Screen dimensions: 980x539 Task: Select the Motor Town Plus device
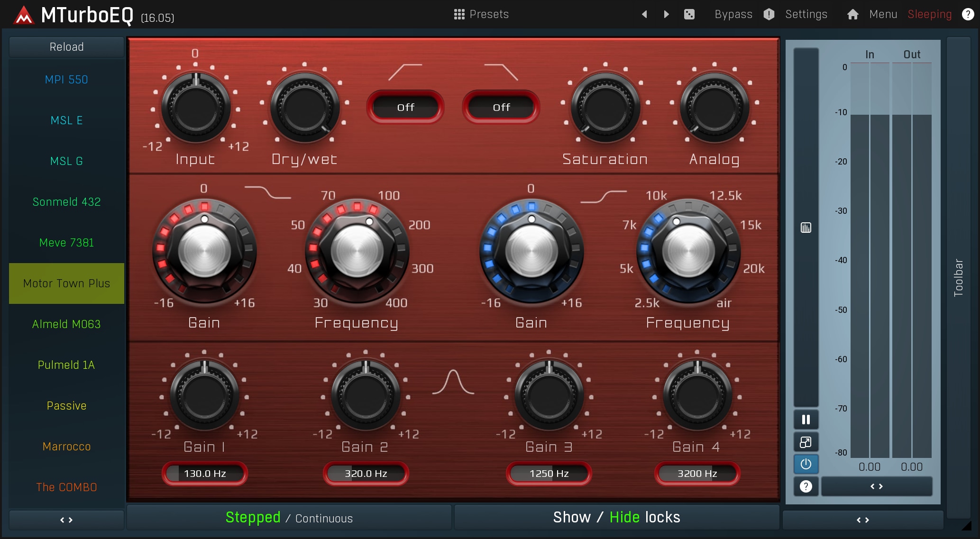(66, 283)
